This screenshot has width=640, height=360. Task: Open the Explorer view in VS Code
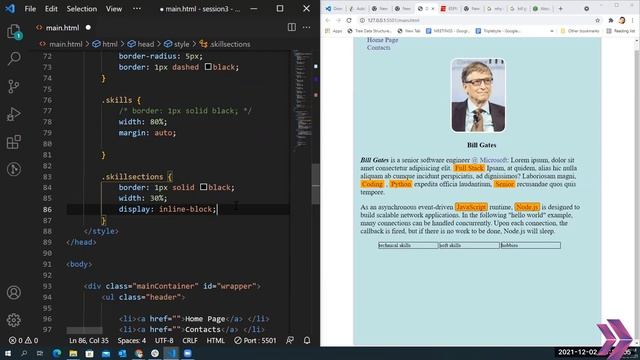coord(13,31)
